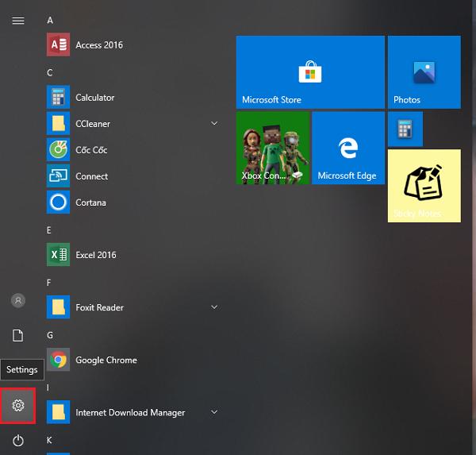Click the "Cortana" label text
This screenshot has height=455, width=476.
[90, 202]
